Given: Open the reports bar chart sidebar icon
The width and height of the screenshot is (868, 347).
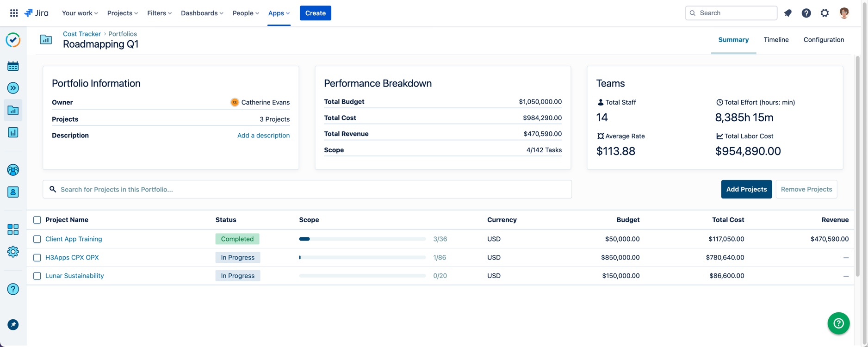Looking at the screenshot, I should (13, 132).
